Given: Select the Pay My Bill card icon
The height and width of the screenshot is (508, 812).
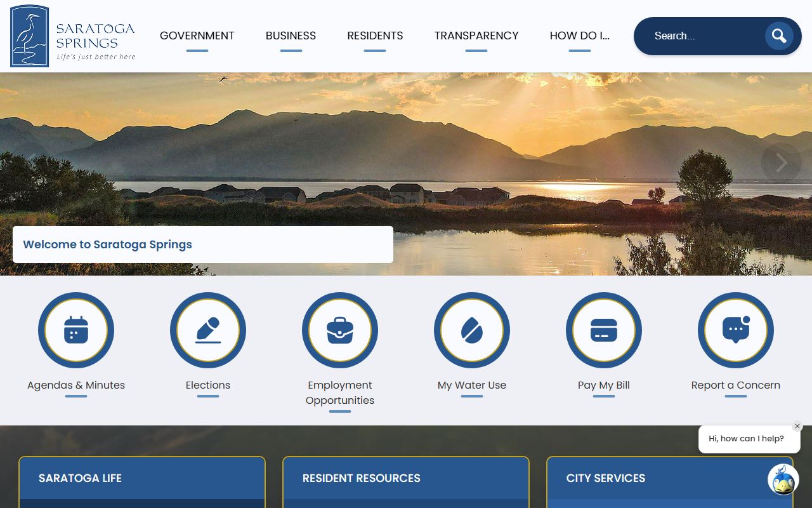Looking at the screenshot, I should (x=604, y=330).
